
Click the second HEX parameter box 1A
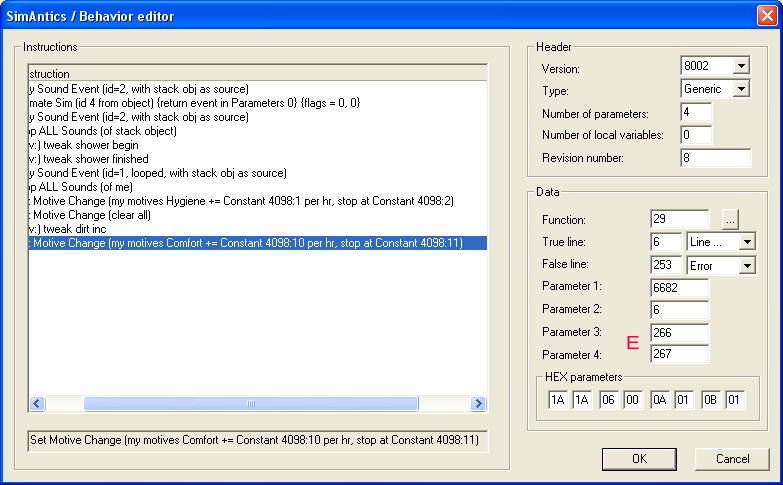tap(582, 400)
